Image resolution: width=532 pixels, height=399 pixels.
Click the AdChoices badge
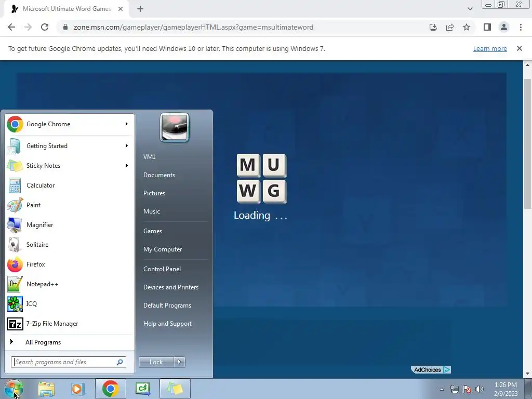point(431,370)
